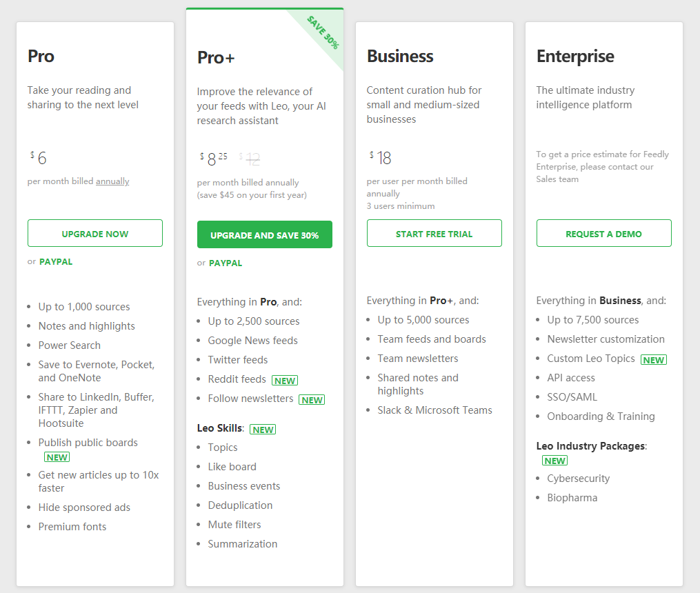The image size is (700, 593).
Task: Click the Pro+ plan title
Action: pyautogui.click(x=216, y=58)
